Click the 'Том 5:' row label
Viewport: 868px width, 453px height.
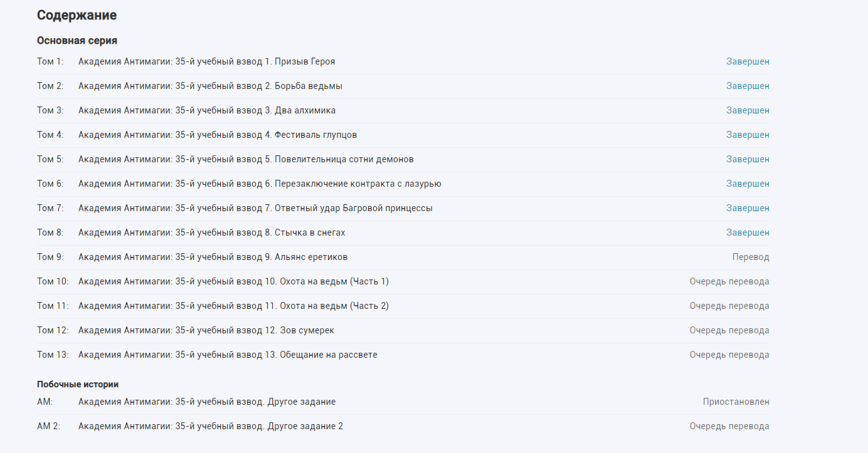(x=50, y=159)
